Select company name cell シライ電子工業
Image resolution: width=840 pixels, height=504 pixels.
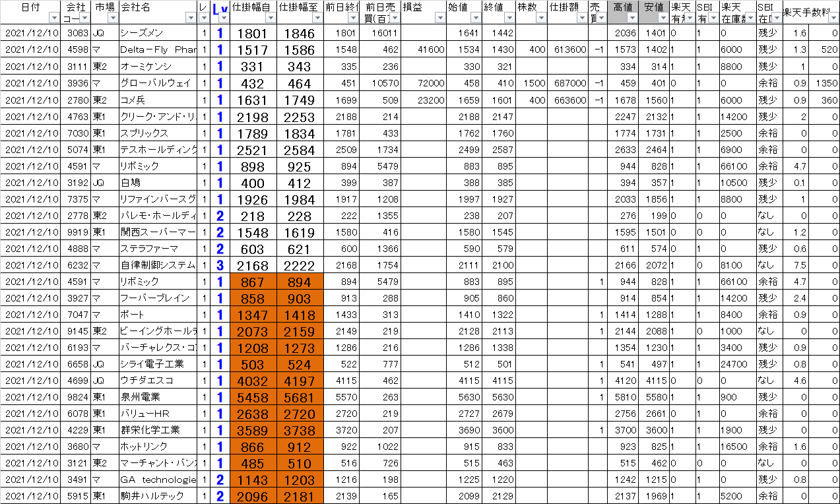click(x=158, y=363)
